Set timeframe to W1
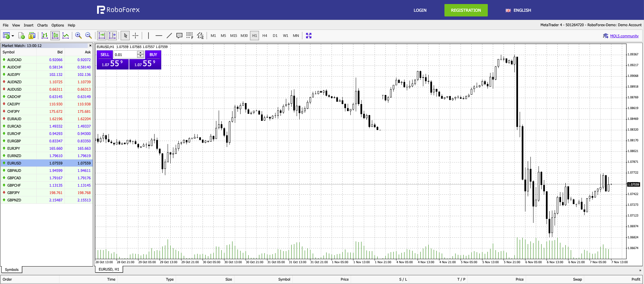Screen dimensions: 644x284 (286, 36)
